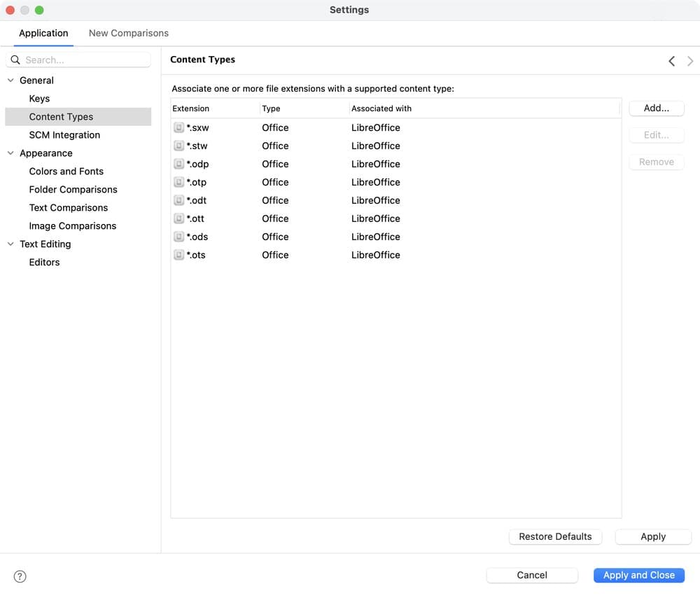Image resolution: width=700 pixels, height=598 pixels.
Task: Click the file icon beside *.otp
Action: (178, 182)
